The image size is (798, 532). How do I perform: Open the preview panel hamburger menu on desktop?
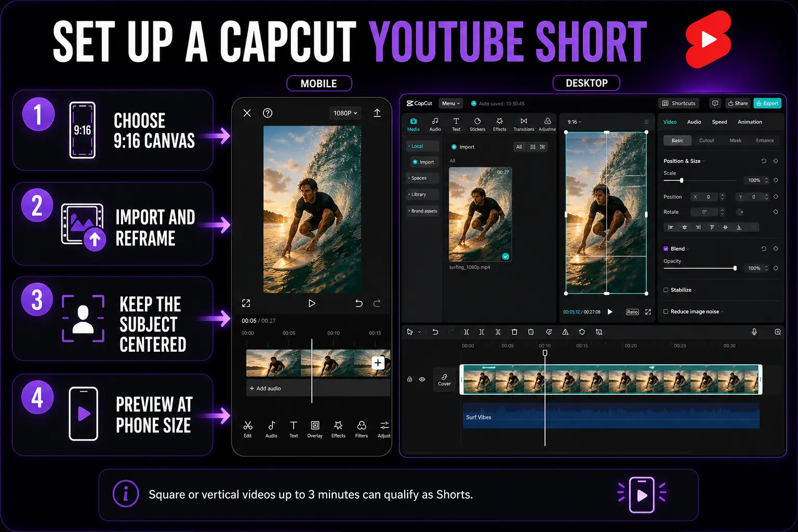pos(646,122)
